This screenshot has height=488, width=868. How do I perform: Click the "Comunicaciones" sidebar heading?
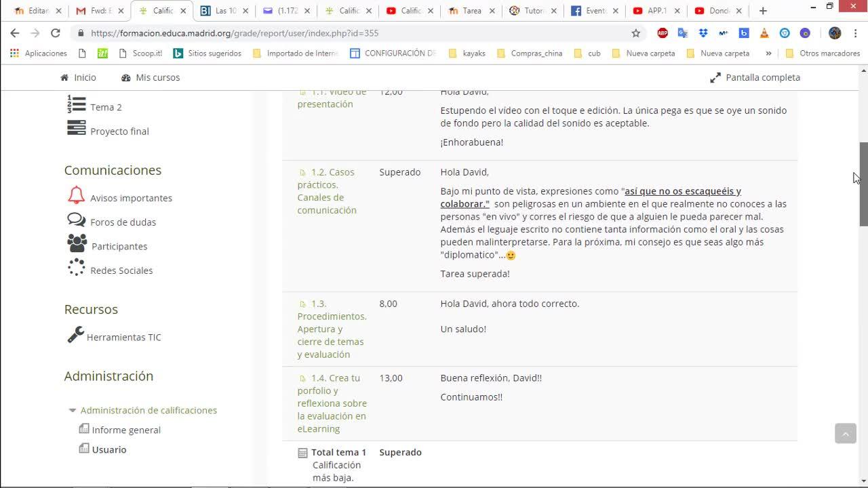click(x=113, y=170)
